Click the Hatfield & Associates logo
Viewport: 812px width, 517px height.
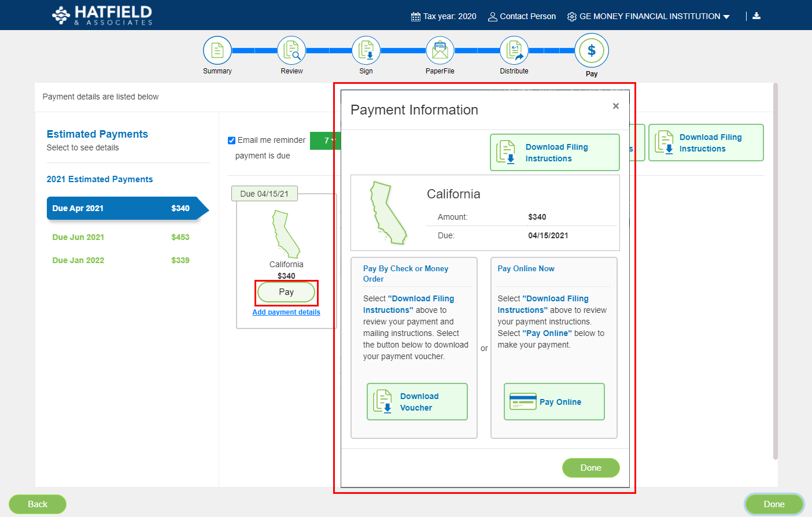(x=102, y=15)
